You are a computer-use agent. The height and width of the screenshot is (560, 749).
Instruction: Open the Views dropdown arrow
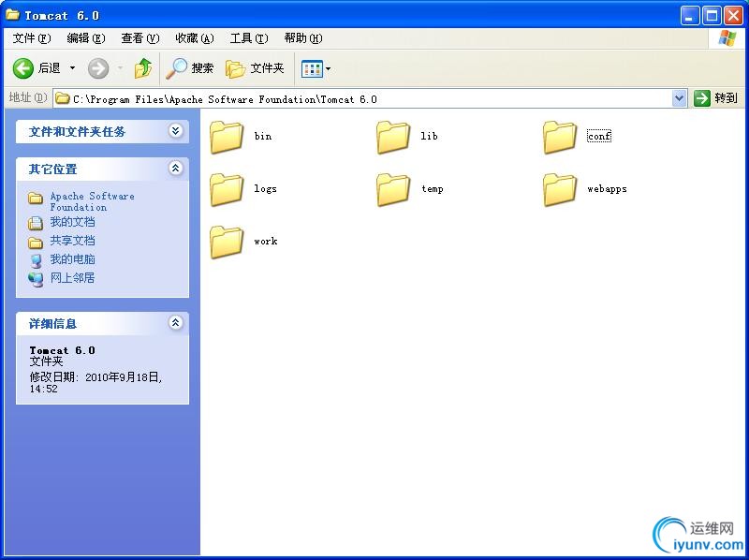329,68
